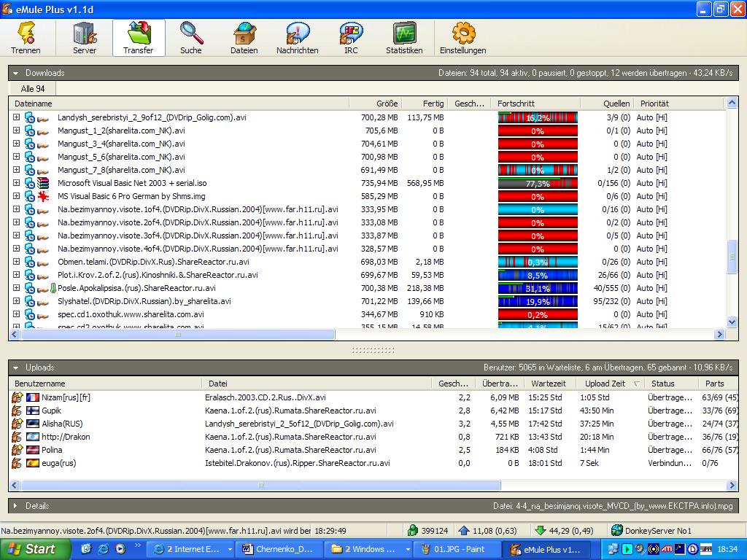The height and width of the screenshot is (560, 747).
Task: Expand the Details panel
Action: (16, 506)
